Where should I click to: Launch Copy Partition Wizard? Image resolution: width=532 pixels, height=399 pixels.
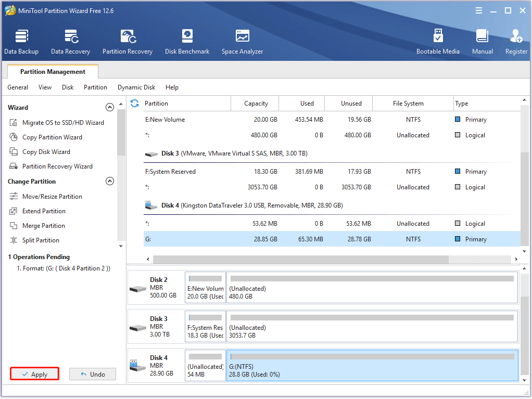46,137
